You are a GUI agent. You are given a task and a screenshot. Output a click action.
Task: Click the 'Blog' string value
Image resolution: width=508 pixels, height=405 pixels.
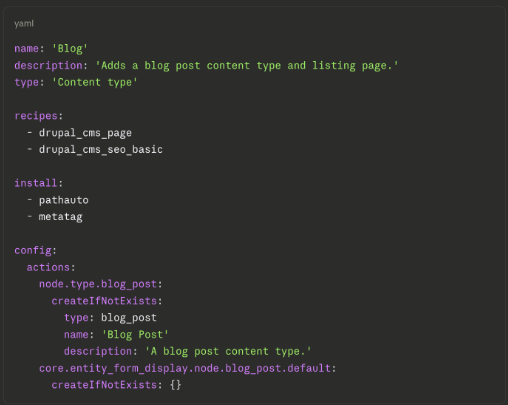tap(70, 49)
